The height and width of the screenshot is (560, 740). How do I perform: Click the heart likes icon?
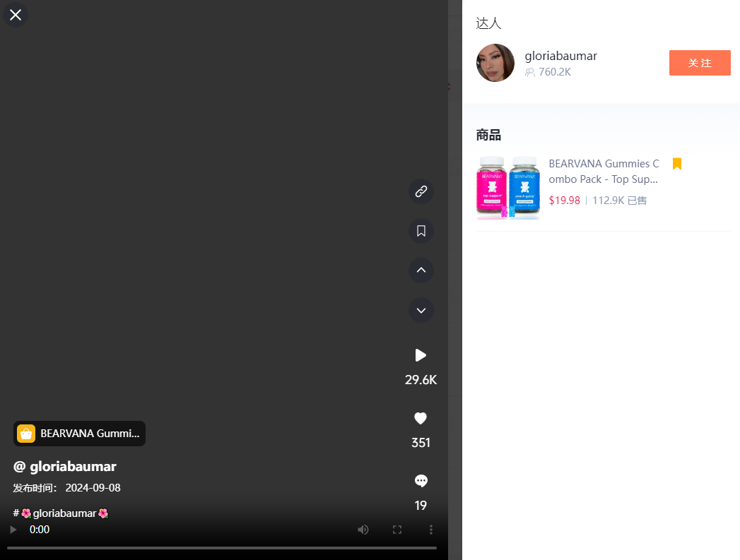421,418
